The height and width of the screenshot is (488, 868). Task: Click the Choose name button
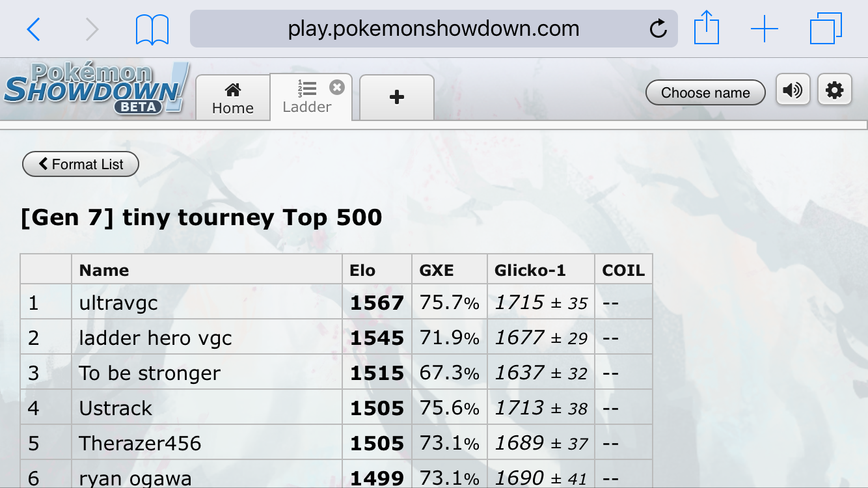[706, 92]
